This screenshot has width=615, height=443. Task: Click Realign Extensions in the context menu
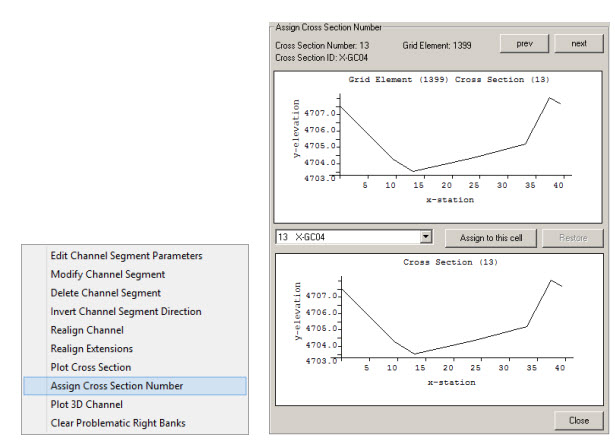point(91,349)
